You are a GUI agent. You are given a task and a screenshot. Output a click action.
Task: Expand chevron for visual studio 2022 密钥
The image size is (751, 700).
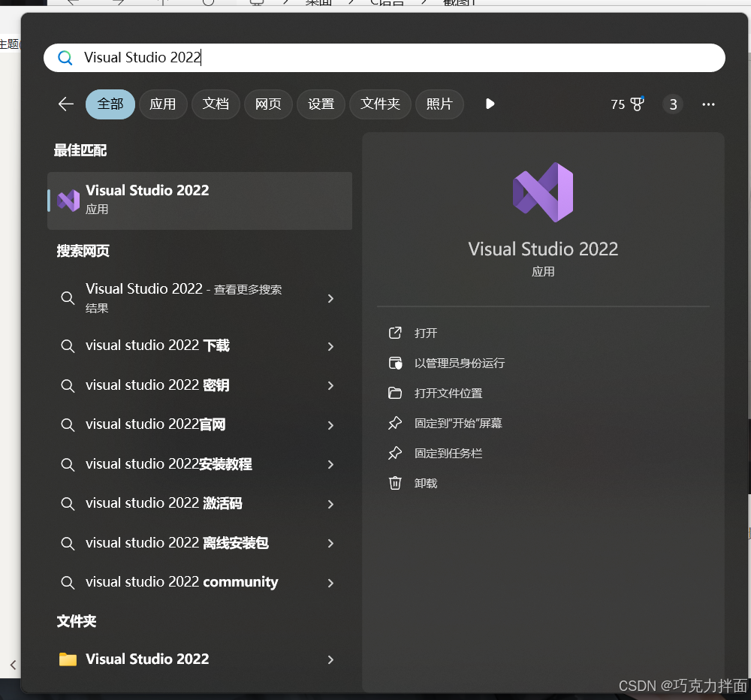point(330,386)
